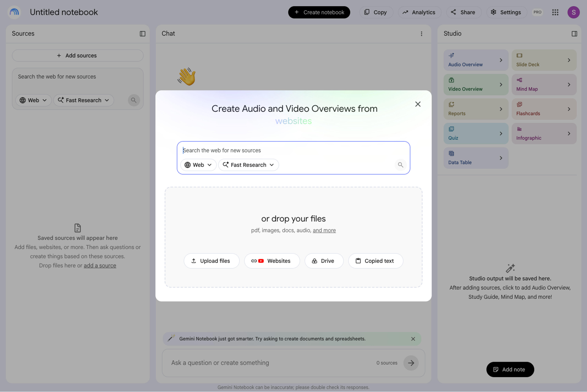Click the '0 sources' counter text
The width and height of the screenshot is (587, 392).
pyautogui.click(x=387, y=363)
